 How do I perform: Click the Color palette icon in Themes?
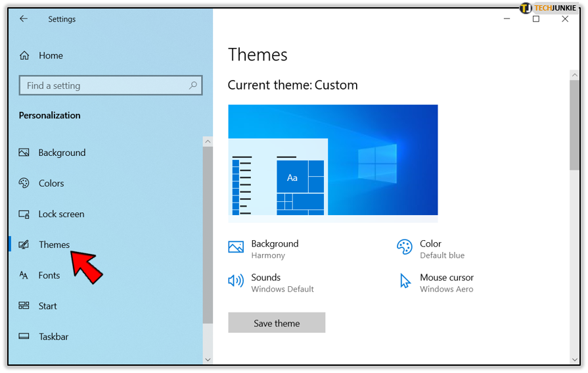405,247
